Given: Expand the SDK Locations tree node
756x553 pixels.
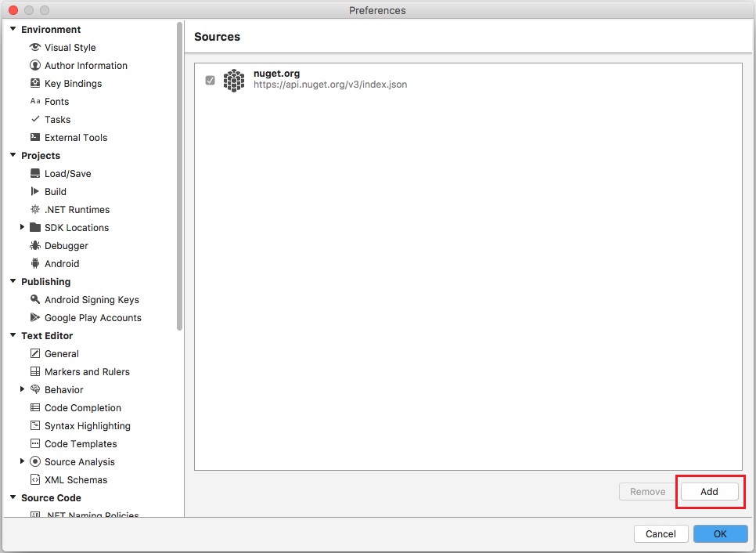Looking at the screenshot, I should (x=22, y=228).
